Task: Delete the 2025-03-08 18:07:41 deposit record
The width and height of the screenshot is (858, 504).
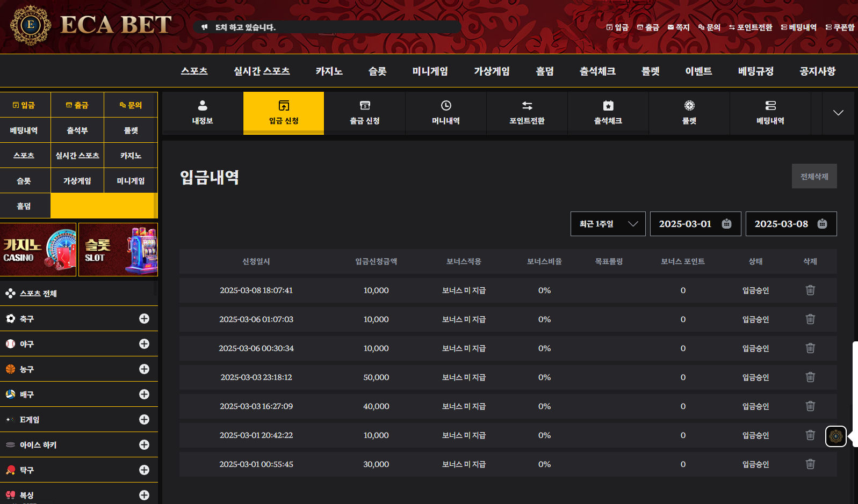Action: click(810, 290)
